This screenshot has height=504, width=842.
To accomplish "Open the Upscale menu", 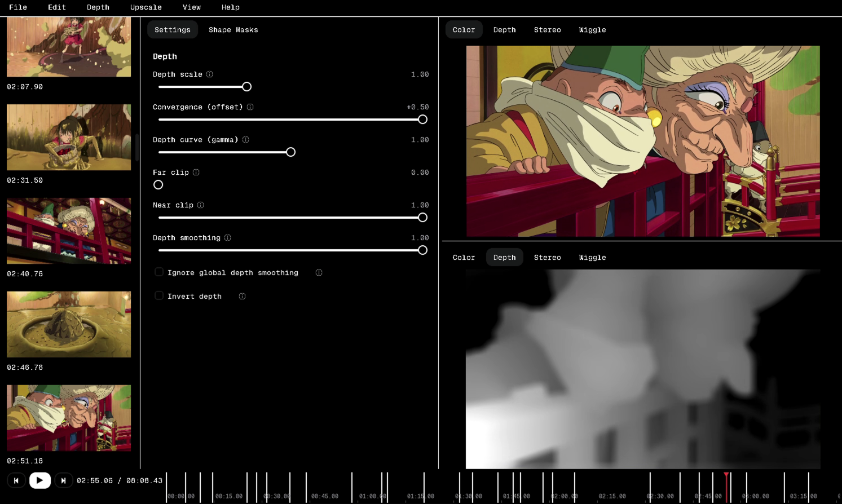I will click(146, 7).
